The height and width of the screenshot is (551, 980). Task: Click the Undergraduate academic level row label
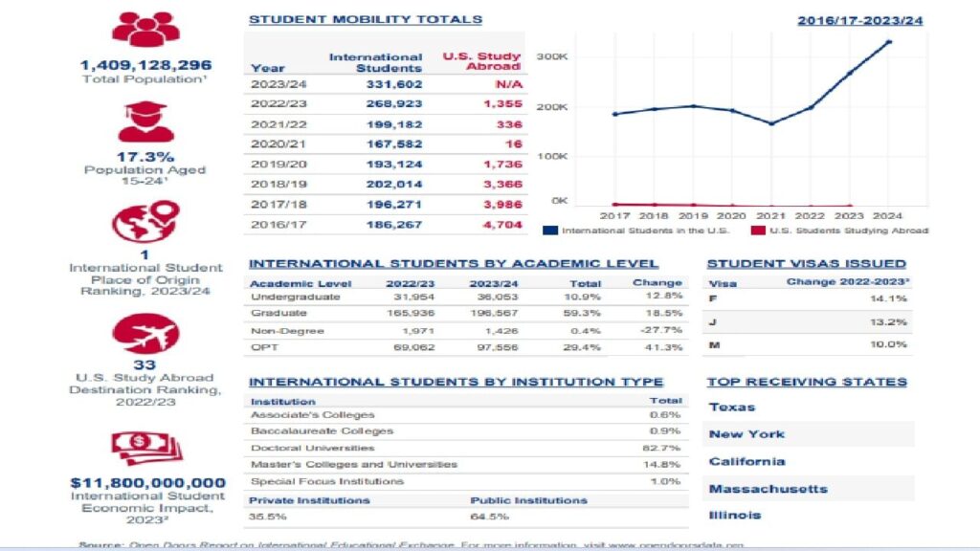pos(296,297)
